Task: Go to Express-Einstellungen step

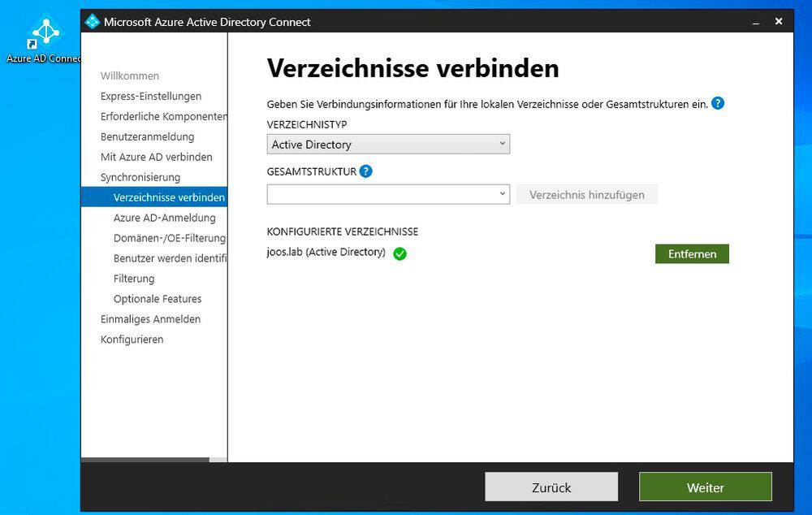Action: pyautogui.click(x=151, y=96)
